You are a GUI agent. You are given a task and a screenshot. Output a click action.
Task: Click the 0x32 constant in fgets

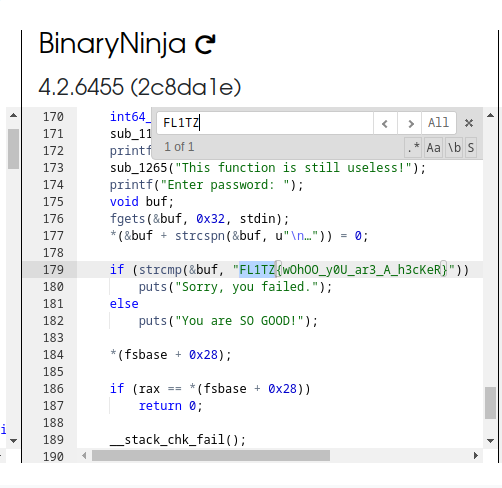click(210, 219)
